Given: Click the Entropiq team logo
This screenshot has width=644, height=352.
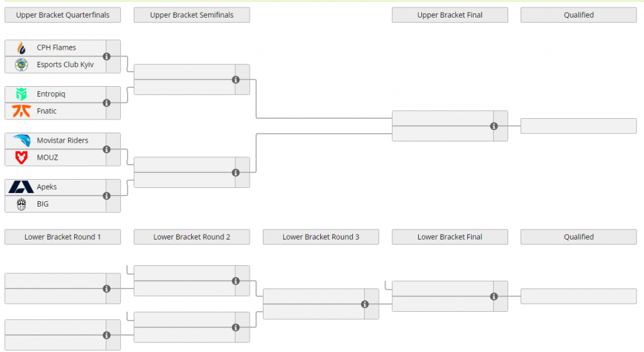Looking at the screenshot, I should point(21,94).
